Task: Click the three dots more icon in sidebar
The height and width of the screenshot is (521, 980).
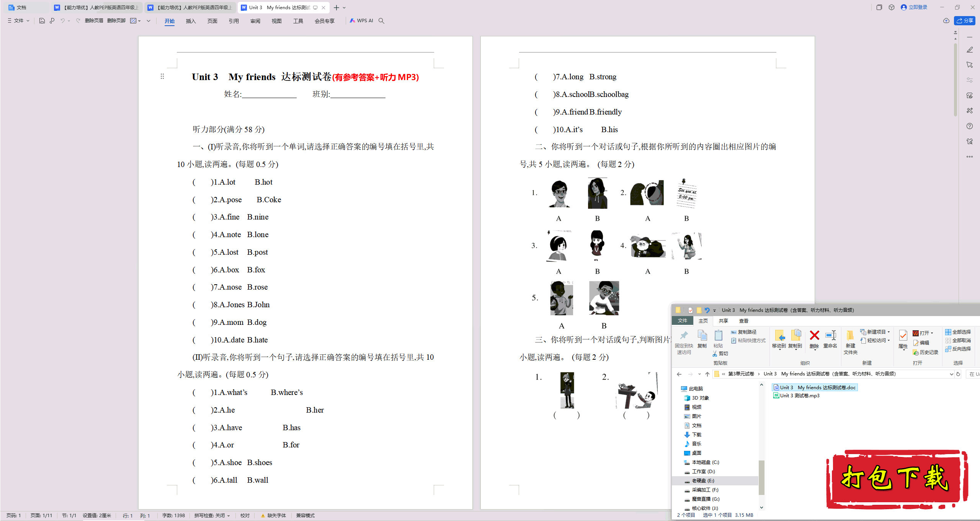Action: point(970,157)
